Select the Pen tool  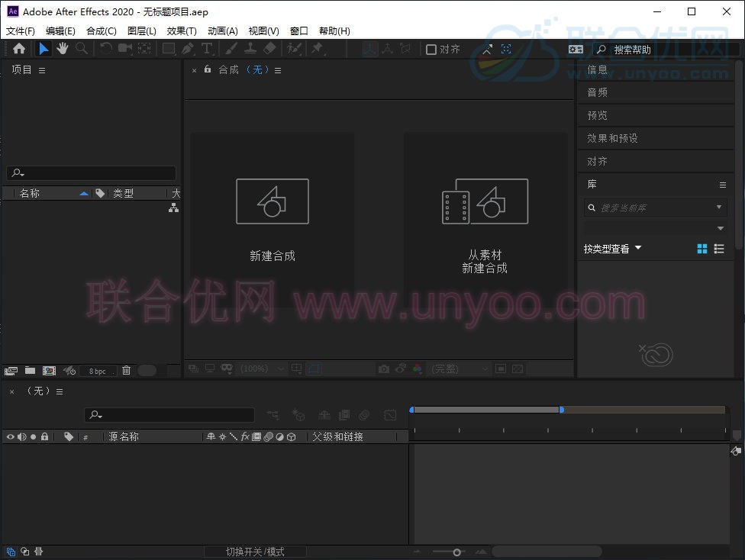point(188,49)
